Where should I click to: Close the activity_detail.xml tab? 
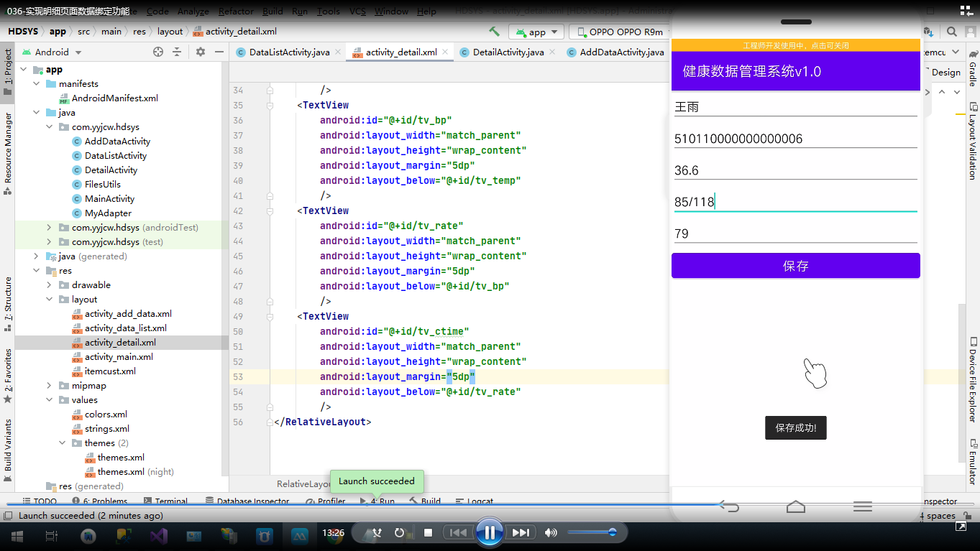point(446,52)
